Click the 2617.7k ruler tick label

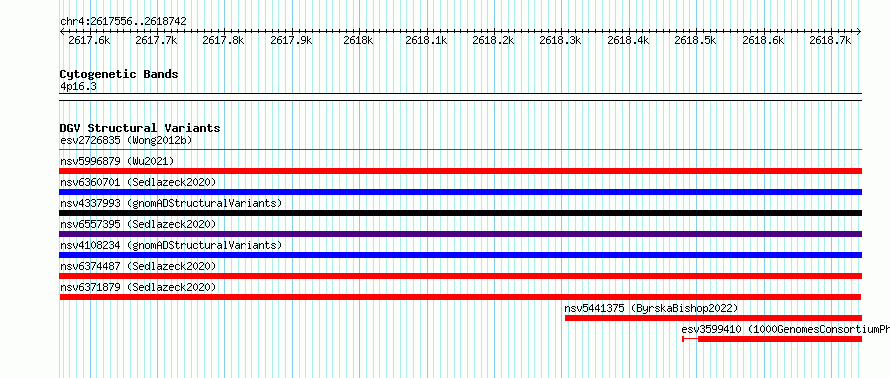[157, 40]
